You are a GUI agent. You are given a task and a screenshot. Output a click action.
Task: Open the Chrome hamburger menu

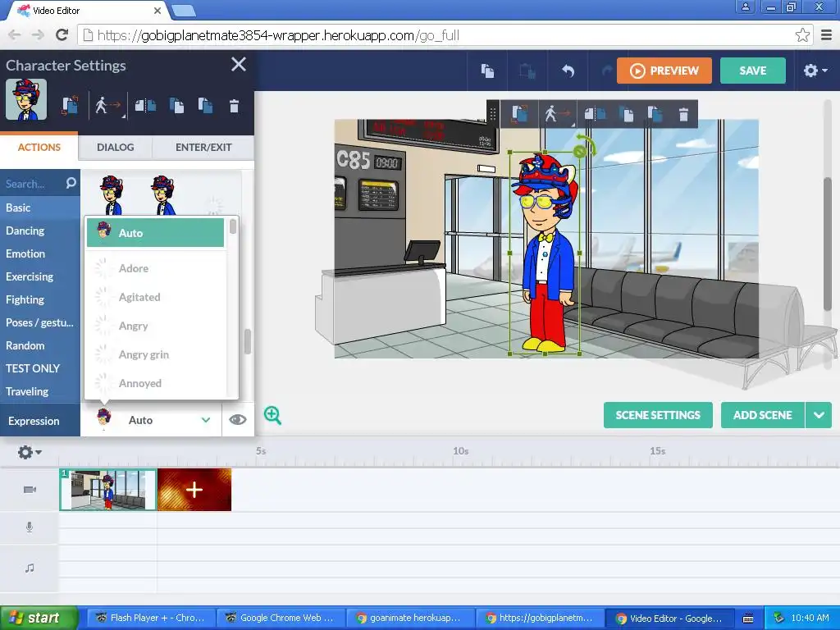(827, 35)
